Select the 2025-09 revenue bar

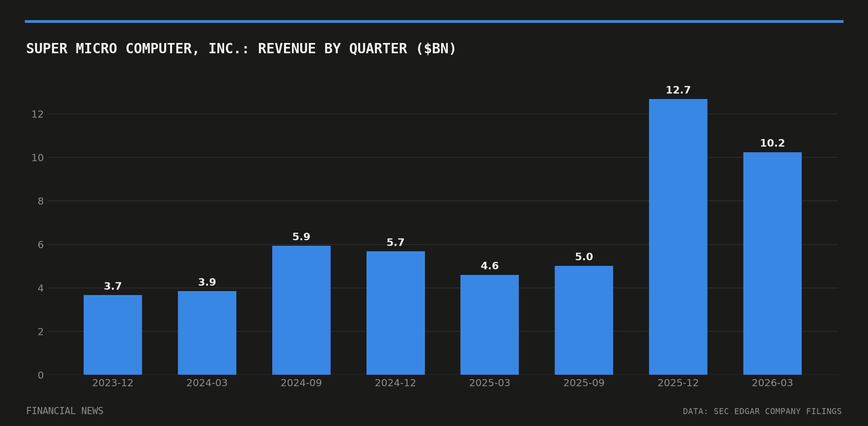[584, 320]
